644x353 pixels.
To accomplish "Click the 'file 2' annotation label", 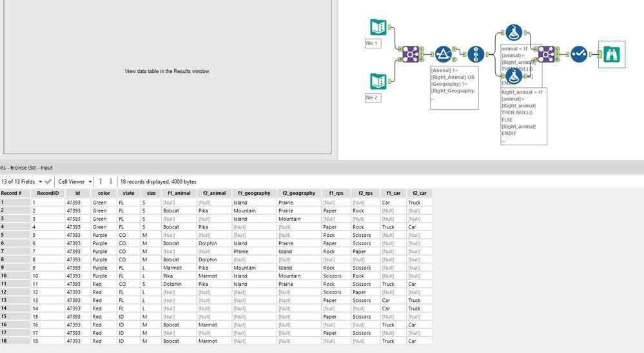I will click(x=373, y=97).
